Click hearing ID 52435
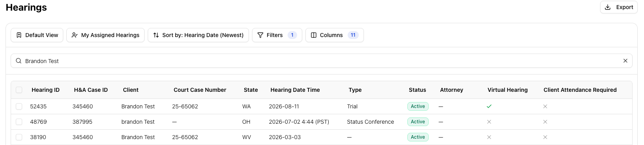 tap(38, 106)
